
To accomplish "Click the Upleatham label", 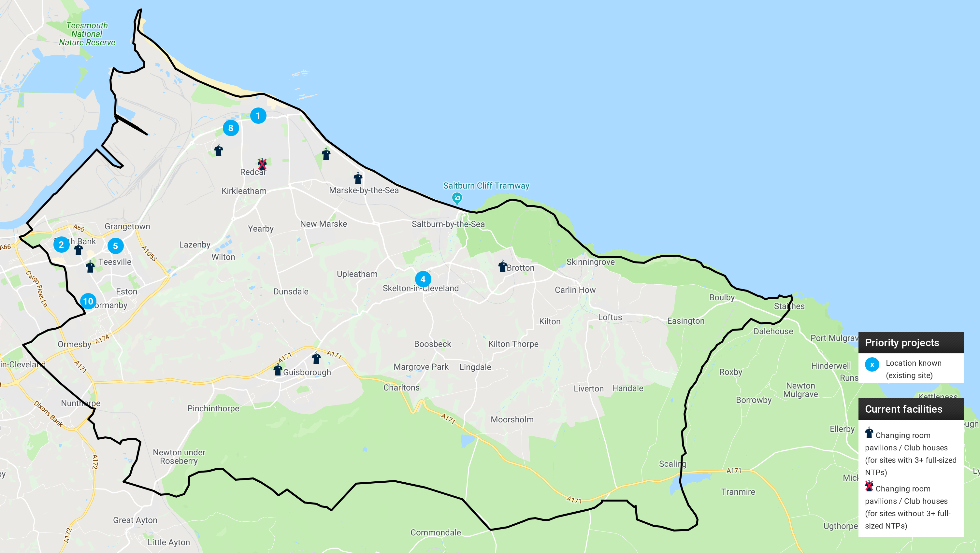I will click(357, 274).
